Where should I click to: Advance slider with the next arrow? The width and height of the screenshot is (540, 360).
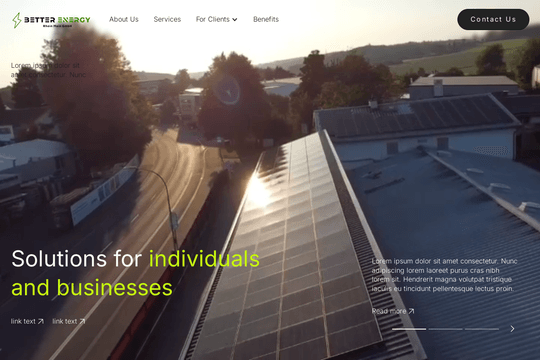tap(512, 329)
